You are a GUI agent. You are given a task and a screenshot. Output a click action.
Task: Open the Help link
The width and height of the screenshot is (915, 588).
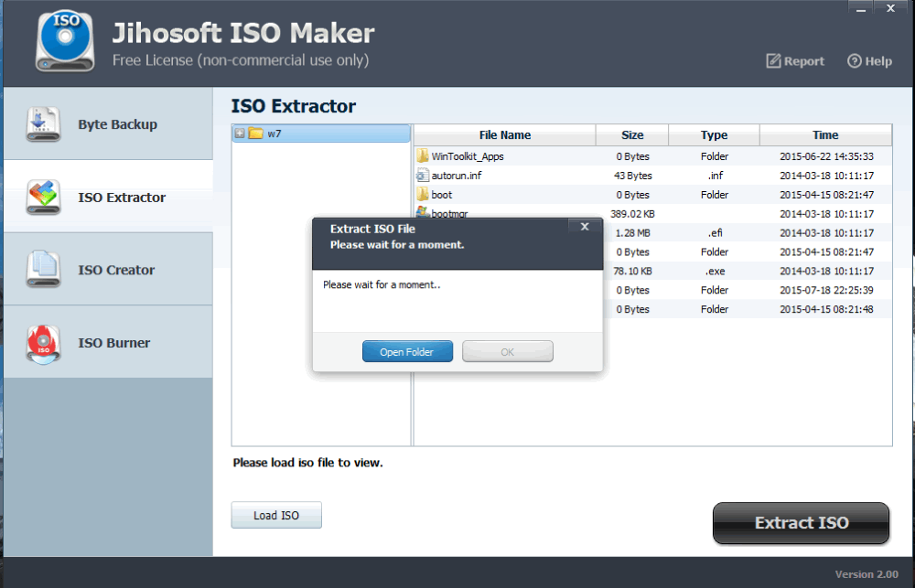tap(869, 60)
